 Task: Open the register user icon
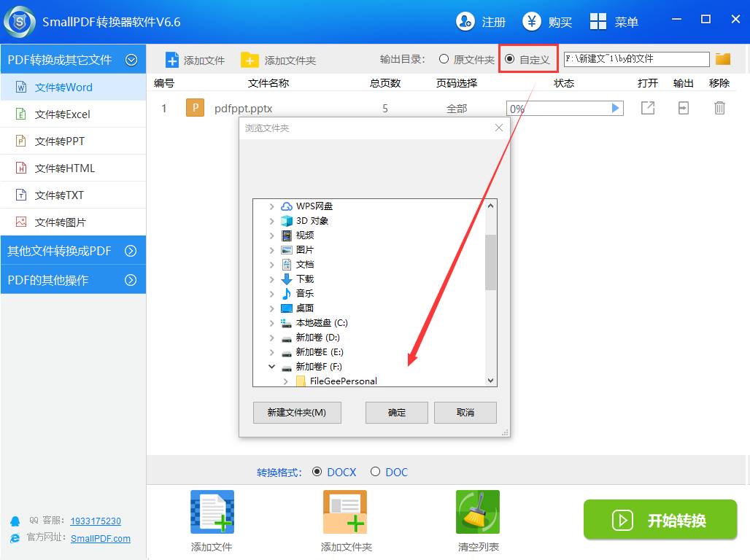465,22
